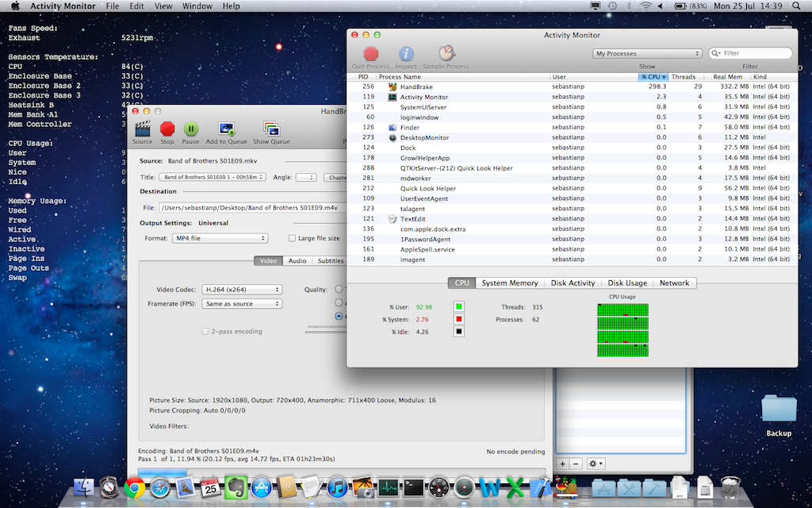Open Microsoft Excel from the Dock
This screenshot has width=812, height=508.
coord(515,488)
